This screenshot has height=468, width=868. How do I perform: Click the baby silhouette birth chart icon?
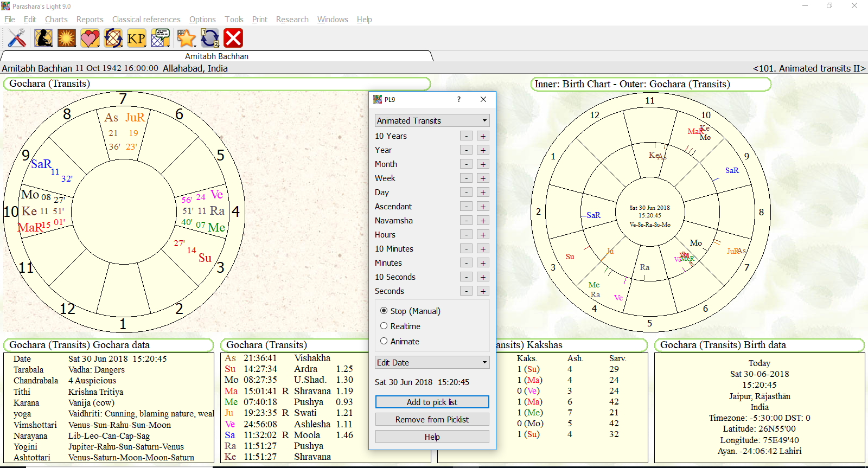point(43,38)
